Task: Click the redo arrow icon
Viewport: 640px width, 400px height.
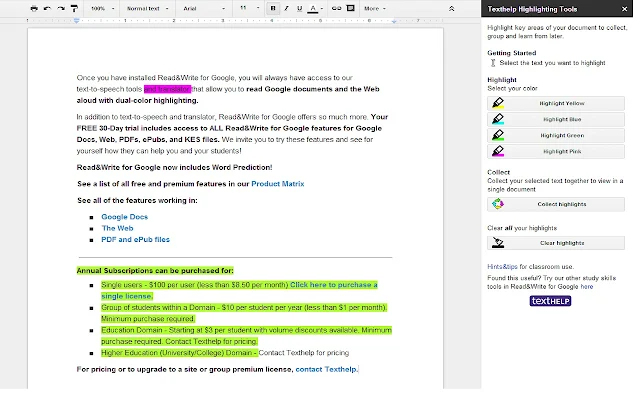Action: 61,9
